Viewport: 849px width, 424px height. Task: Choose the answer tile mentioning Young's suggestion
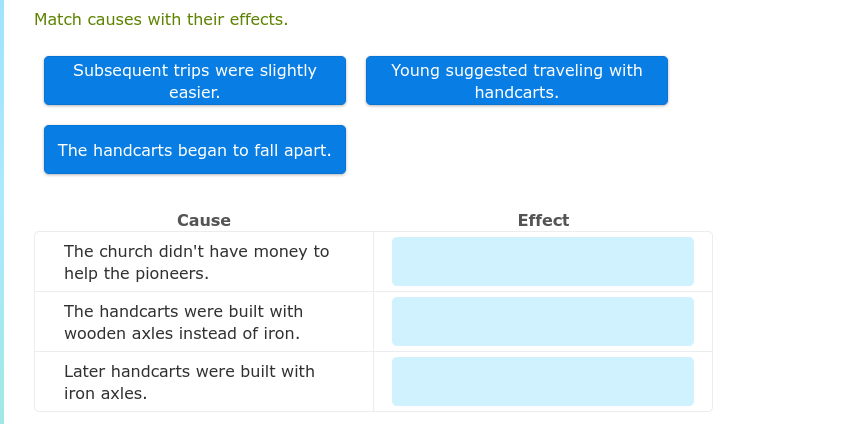coord(516,81)
